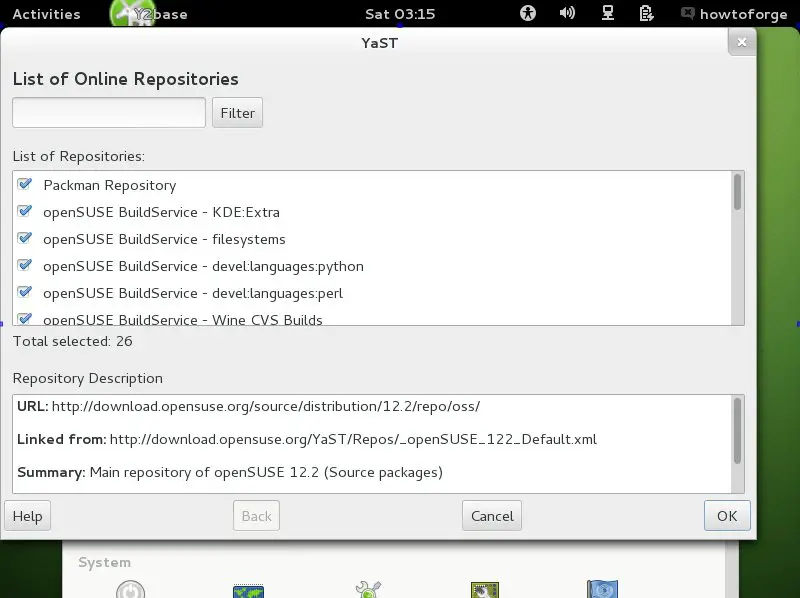Toggle the filesystems repository checkbox
Viewport: 800px width, 598px height.
coord(24,238)
